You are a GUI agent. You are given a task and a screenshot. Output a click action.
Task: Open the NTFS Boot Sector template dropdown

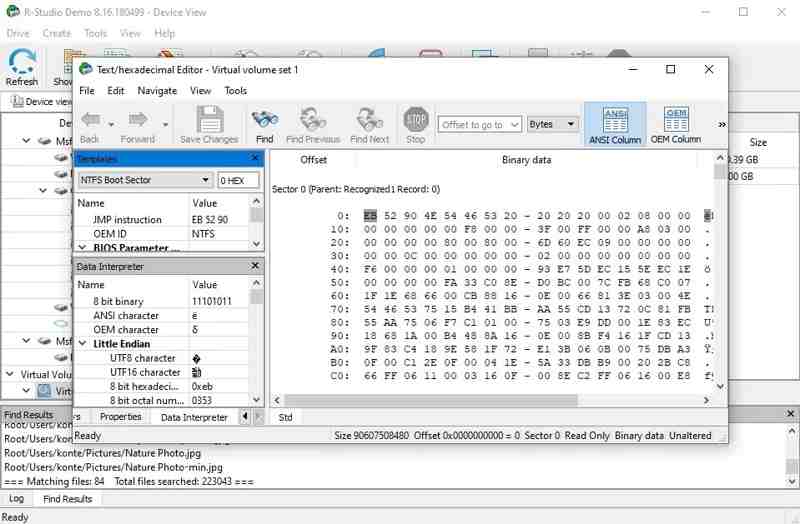[145, 180]
